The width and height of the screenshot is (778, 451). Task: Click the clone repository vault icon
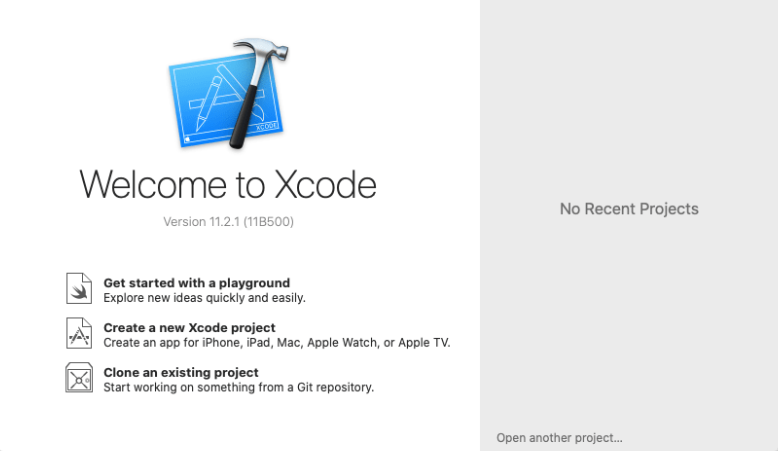pos(79,378)
